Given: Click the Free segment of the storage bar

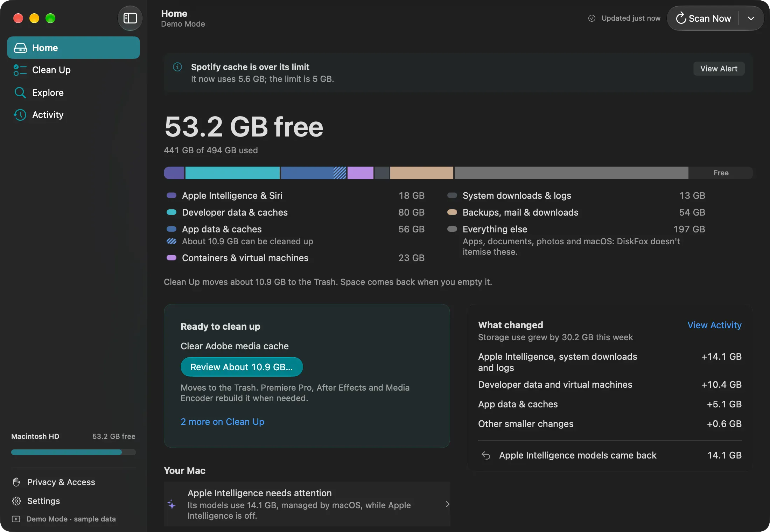Looking at the screenshot, I should pyautogui.click(x=721, y=173).
